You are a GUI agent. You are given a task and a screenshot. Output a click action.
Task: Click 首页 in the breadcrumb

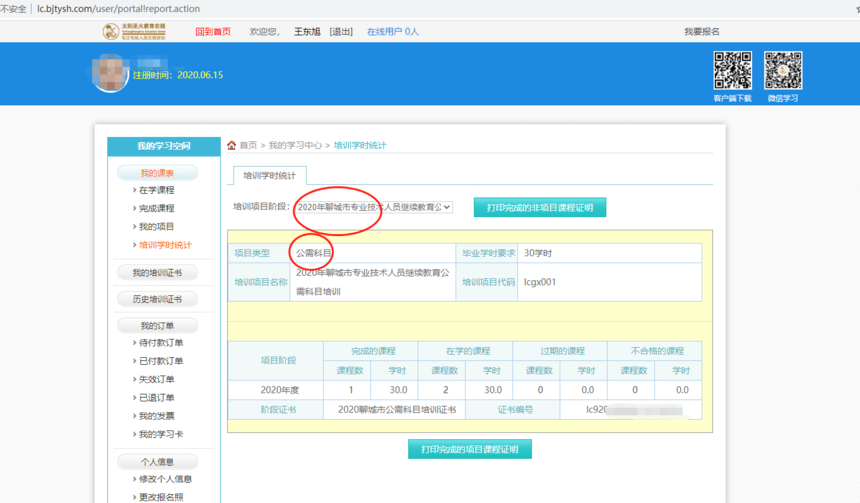click(248, 145)
